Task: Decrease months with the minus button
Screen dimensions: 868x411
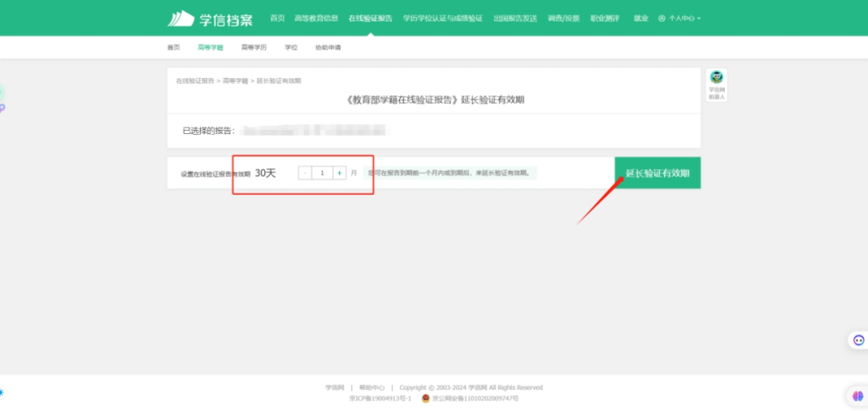Action: (x=305, y=173)
